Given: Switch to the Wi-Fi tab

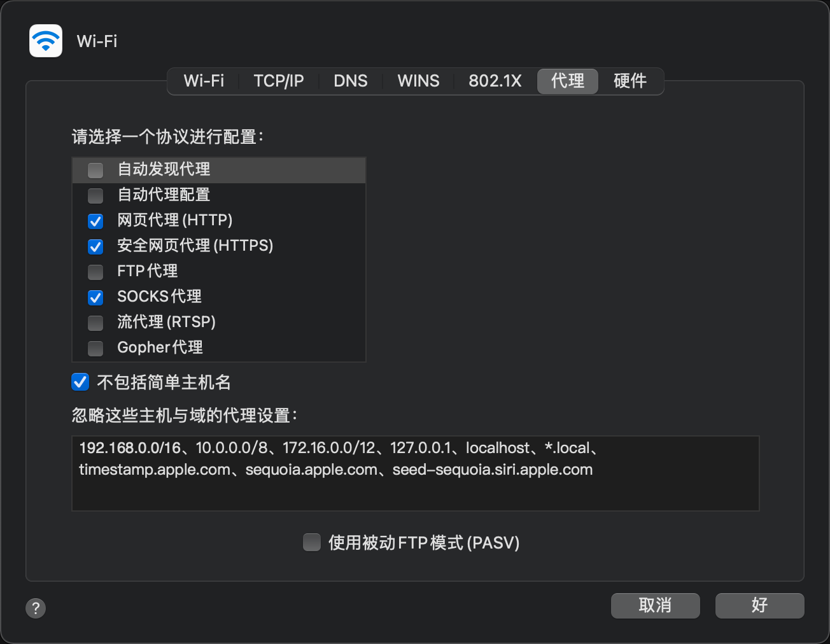Looking at the screenshot, I should (x=204, y=81).
